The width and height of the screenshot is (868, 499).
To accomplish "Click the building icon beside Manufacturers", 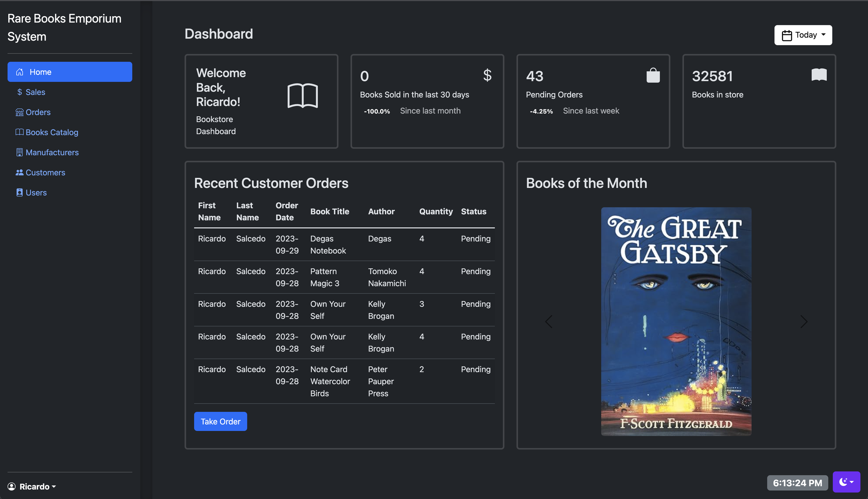I will point(19,152).
